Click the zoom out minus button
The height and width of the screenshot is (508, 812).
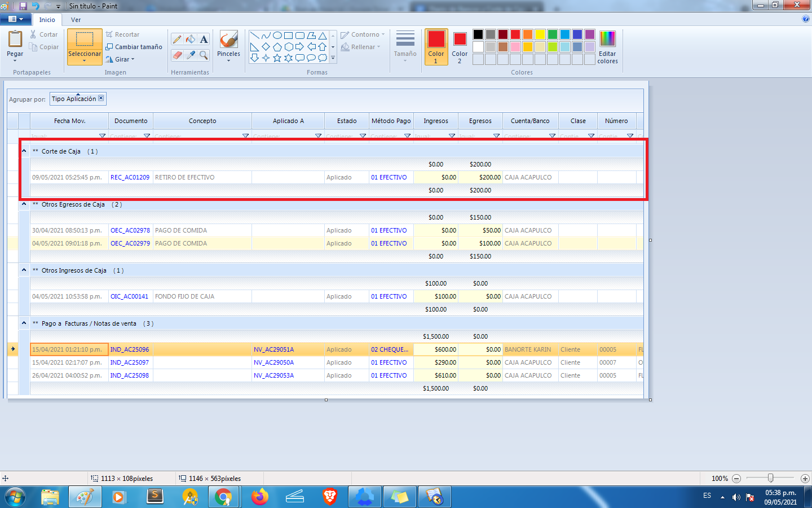click(736, 478)
